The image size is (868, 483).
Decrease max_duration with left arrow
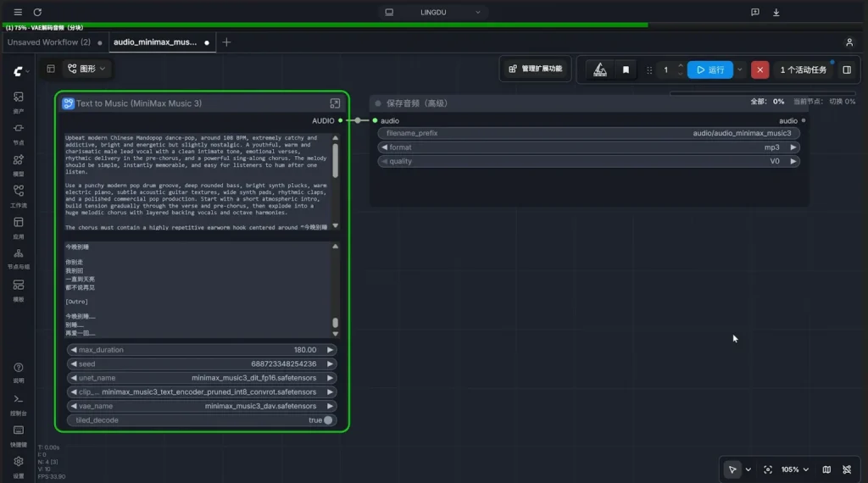click(74, 350)
